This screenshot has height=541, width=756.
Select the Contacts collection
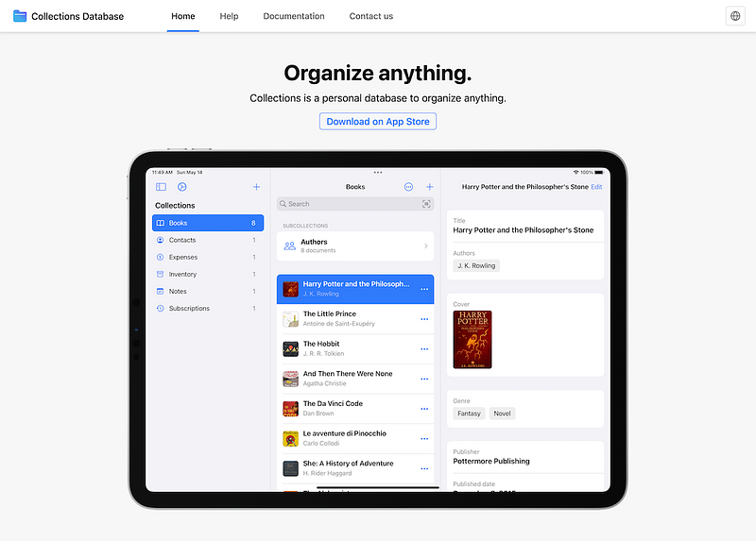(x=208, y=240)
